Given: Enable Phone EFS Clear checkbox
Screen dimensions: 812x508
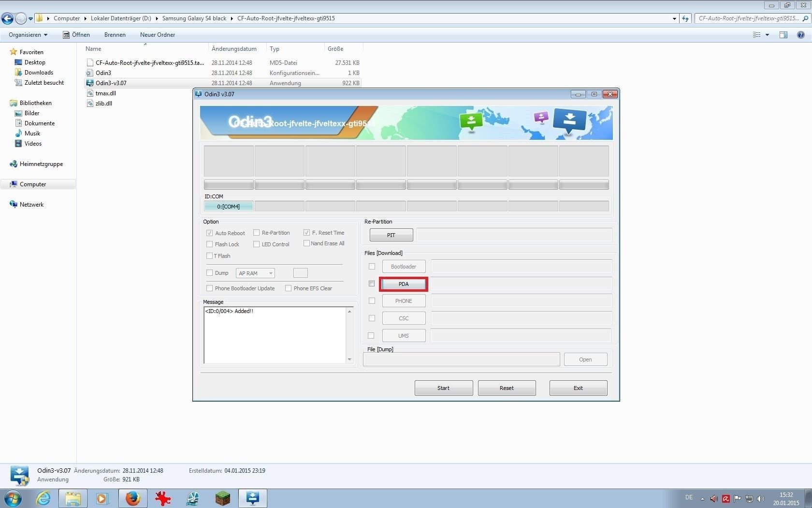Looking at the screenshot, I should tap(289, 288).
